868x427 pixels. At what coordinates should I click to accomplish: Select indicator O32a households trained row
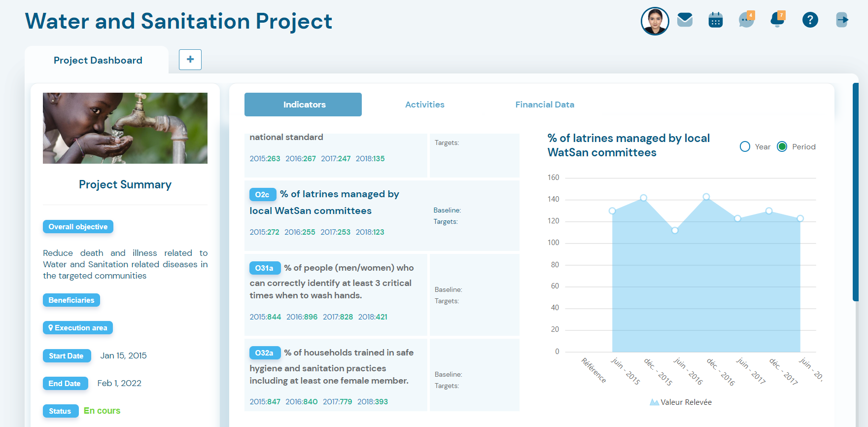pos(382,375)
